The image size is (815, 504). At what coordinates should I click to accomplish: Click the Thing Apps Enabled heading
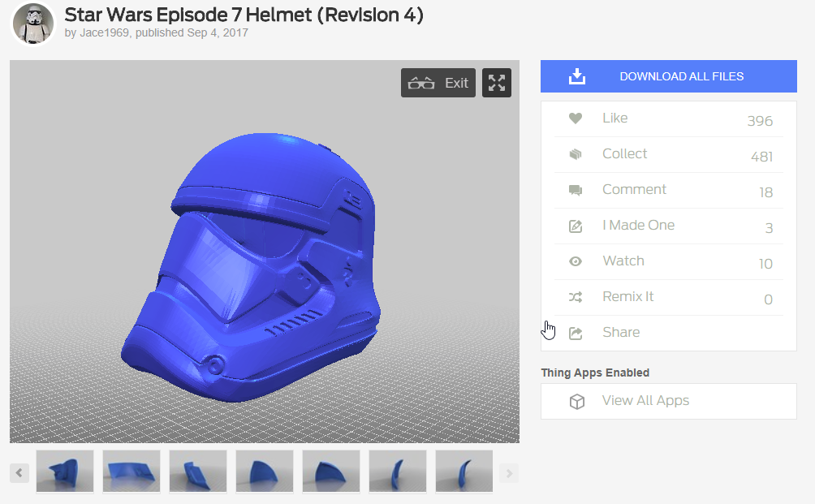(595, 373)
